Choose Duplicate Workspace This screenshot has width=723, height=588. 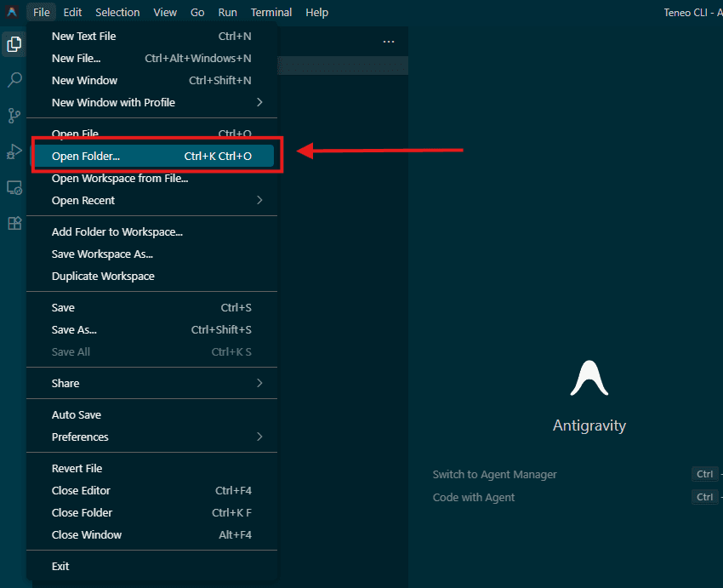151,276
